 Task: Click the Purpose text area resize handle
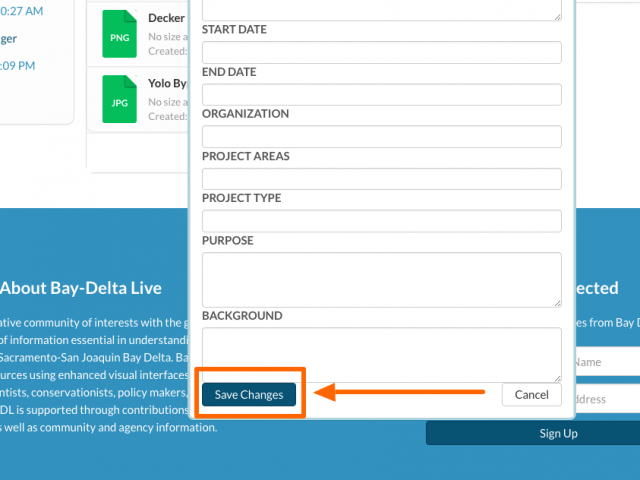click(556, 302)
